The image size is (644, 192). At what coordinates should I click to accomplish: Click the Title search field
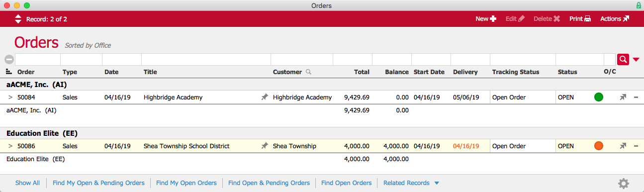click(206, 60)
